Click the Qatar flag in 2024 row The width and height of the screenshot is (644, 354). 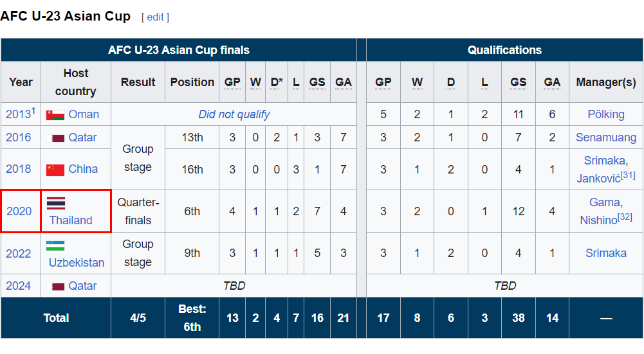pos(55,287)
